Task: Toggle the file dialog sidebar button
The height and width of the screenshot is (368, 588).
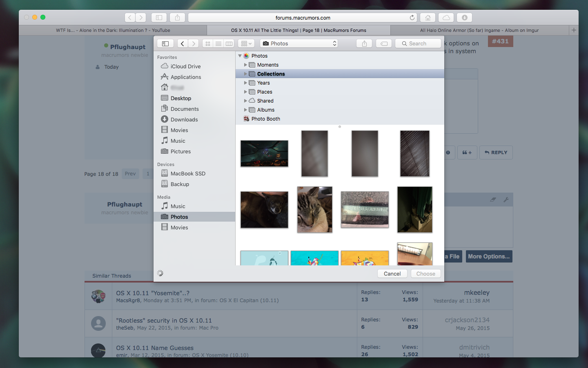Action: [165, 43]
